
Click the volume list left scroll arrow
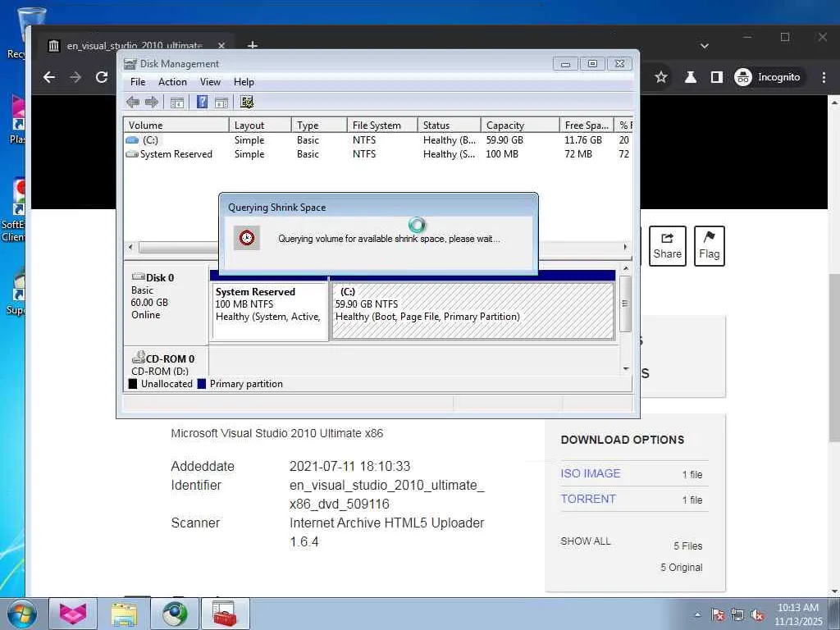click(130, 247)
